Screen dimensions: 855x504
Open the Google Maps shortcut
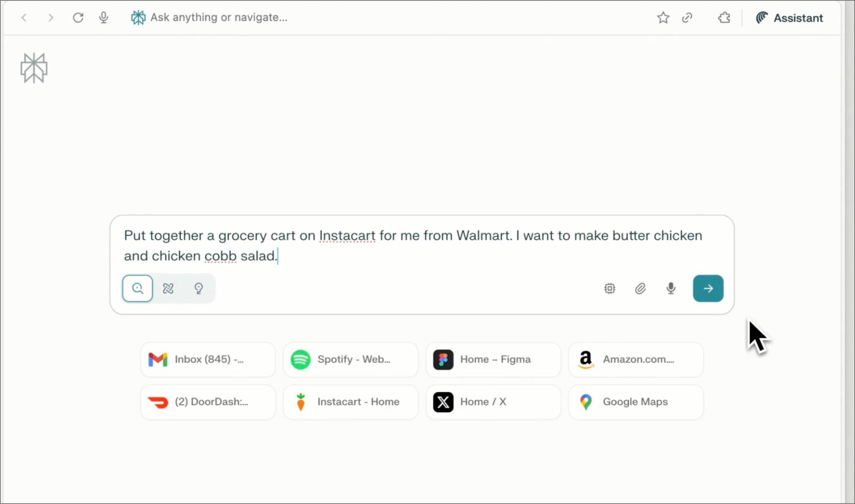[635, 402]
